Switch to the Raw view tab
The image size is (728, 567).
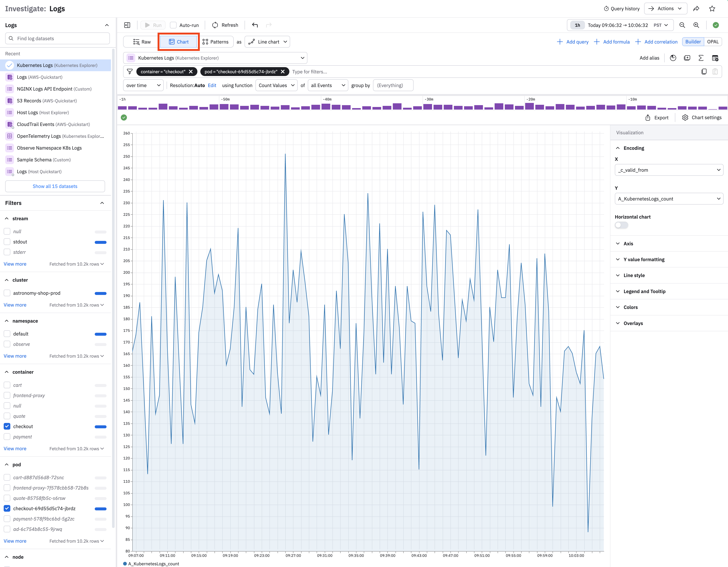point(142,42)
